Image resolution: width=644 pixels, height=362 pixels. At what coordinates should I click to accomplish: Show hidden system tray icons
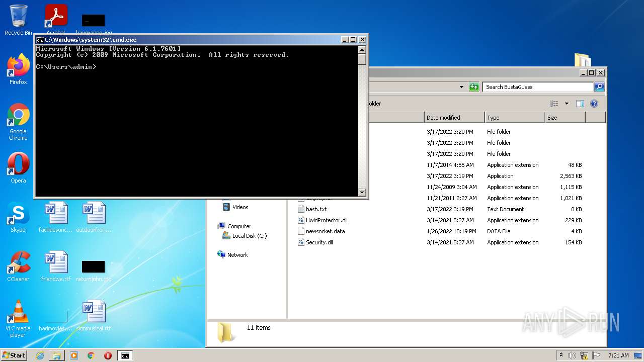[561, 355]
